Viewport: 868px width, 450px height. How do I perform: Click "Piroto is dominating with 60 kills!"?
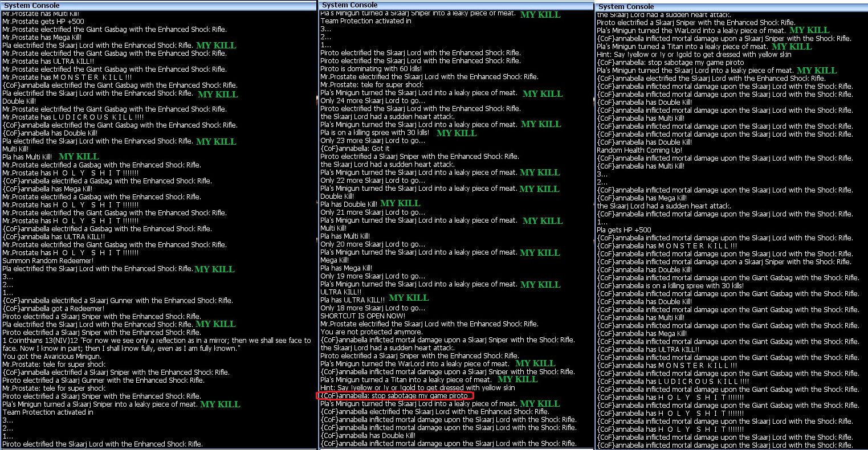click(x=370, y=68)
